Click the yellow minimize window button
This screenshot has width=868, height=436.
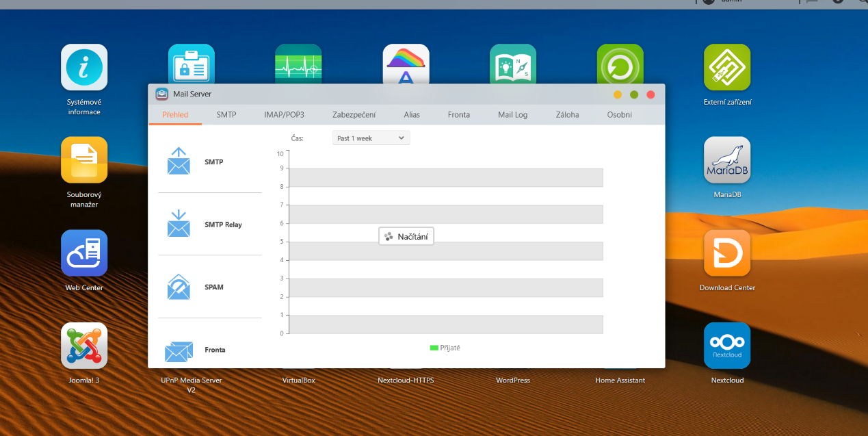[x=618, y=94]
